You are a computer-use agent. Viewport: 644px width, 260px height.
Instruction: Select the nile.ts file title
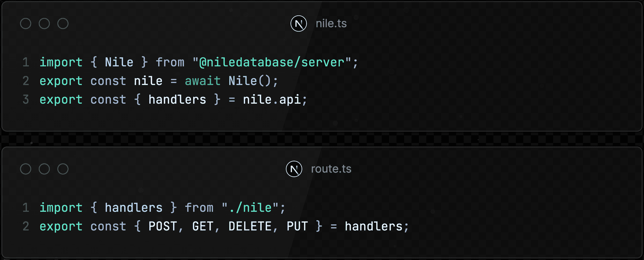tap(331, 23)
